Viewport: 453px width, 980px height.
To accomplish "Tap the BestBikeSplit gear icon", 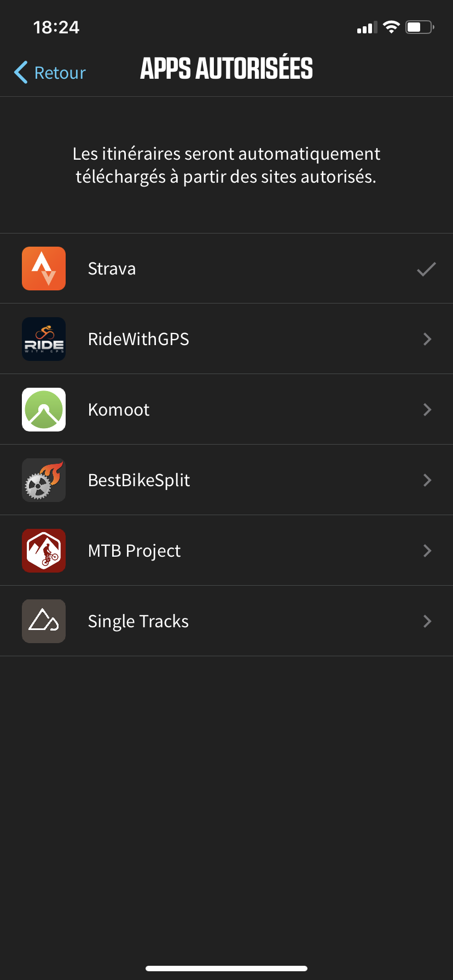I will tap(44, 480).
